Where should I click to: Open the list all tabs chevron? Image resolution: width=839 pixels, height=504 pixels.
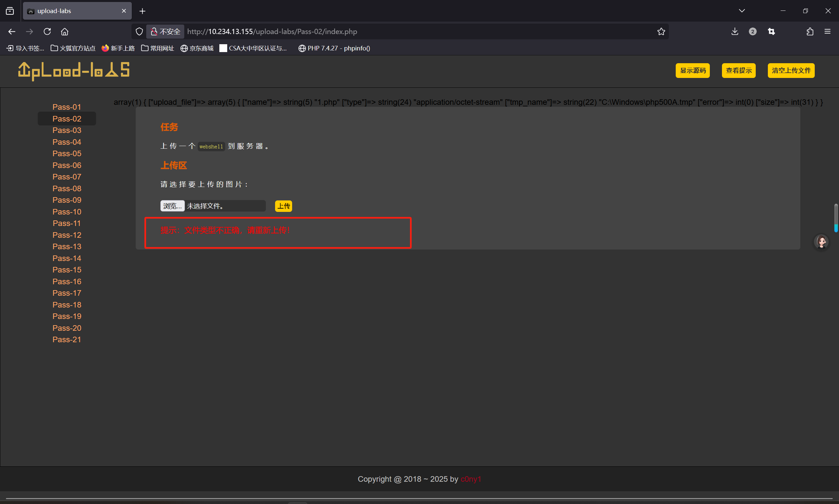[742, 11]
